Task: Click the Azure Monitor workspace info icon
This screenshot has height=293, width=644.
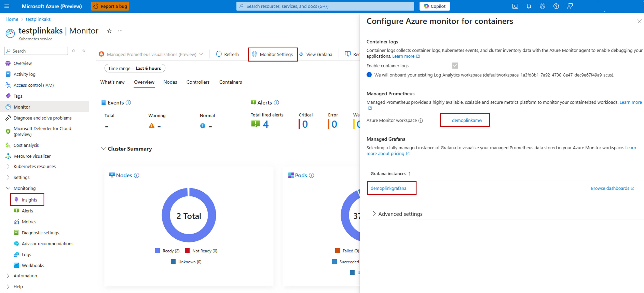Action: coord(421,121)
